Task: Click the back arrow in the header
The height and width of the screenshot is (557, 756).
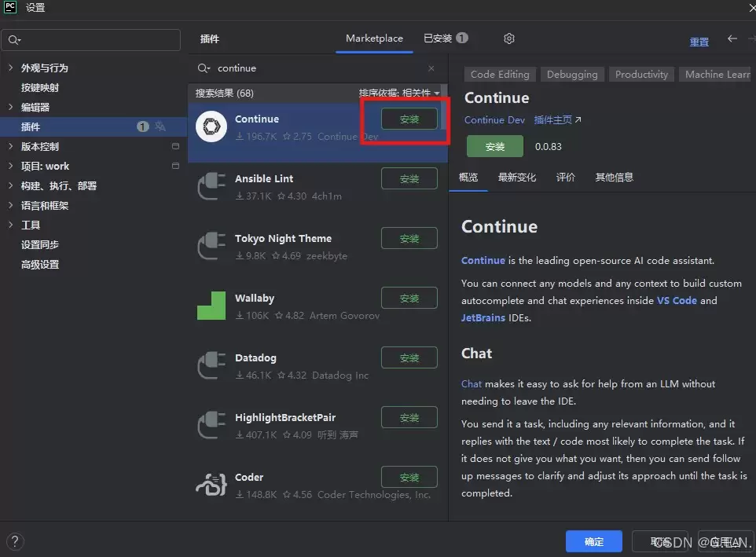Action: point(732,38)
